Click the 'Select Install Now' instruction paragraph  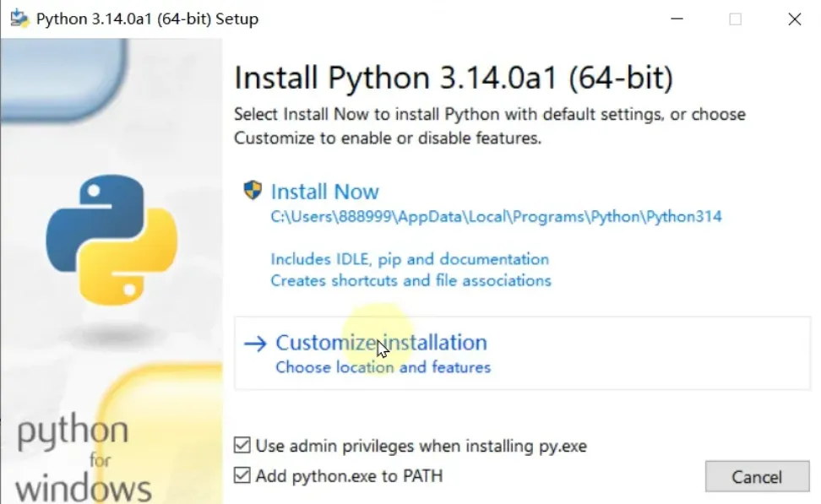click(489, 125)
